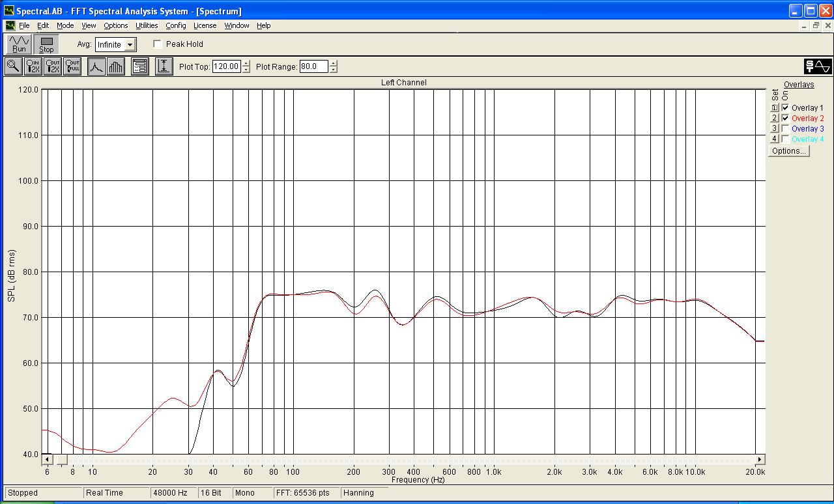Open the signal generator icon at top right
834x504 pixels.
[818, 66]
